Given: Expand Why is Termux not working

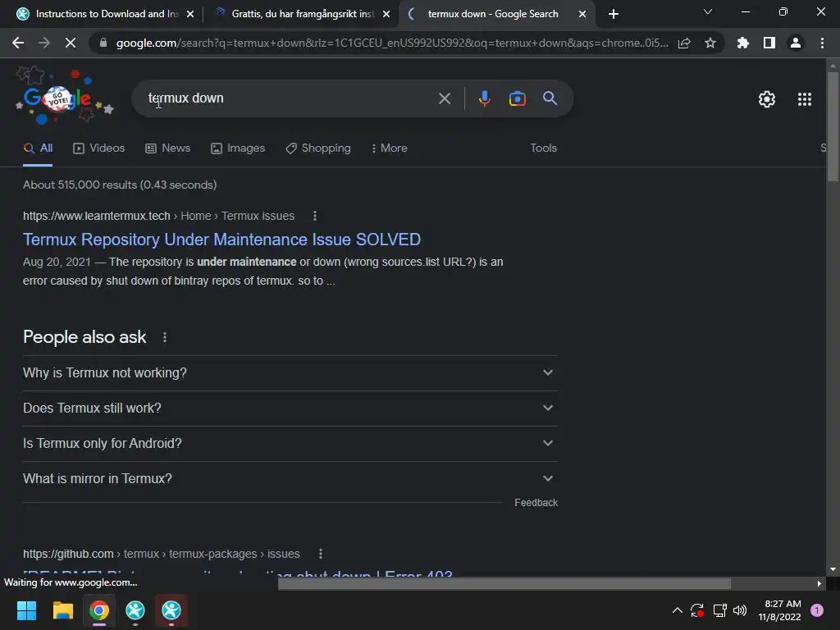Looking at the screenshot, I should click(290, 373).
